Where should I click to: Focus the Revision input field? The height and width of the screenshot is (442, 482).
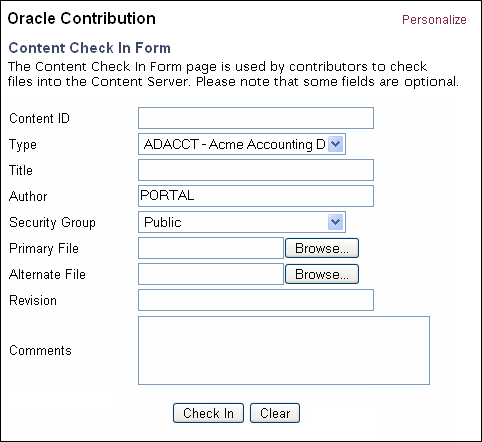pos(256,300)
